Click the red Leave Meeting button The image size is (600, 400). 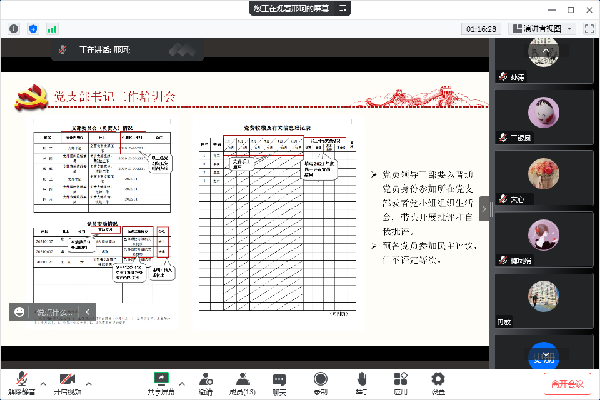567,383
